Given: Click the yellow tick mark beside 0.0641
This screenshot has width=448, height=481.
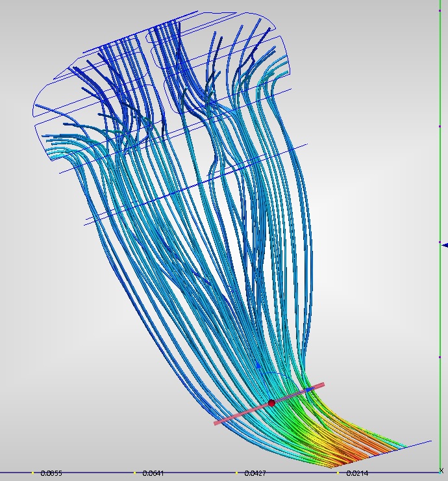Looking at the screenshot, I should (134, 473).
